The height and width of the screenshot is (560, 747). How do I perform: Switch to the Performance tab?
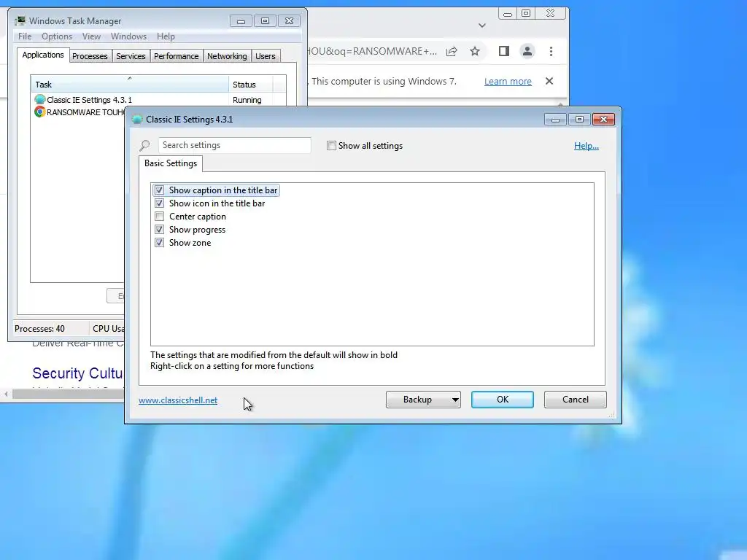coord(177,56)
